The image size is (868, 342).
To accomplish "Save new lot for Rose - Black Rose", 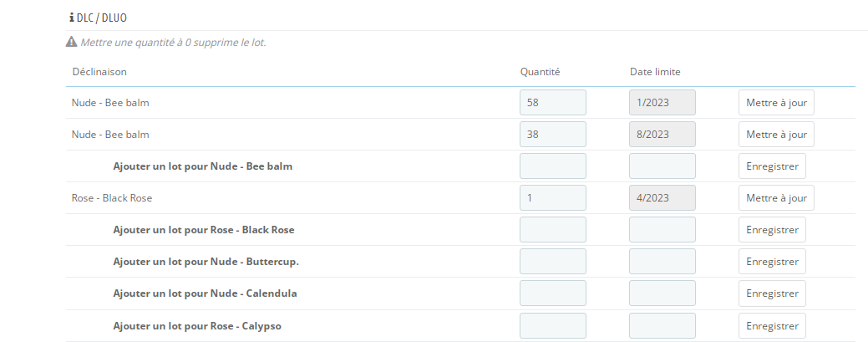I will (x=772, y=230).
